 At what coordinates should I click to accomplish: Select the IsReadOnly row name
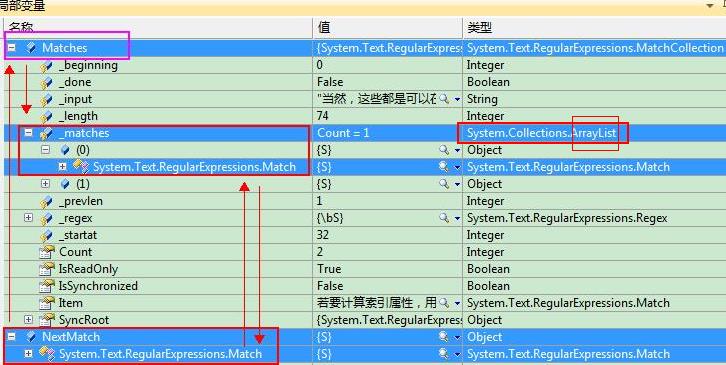pyautogui.click(x=88, y=269)
